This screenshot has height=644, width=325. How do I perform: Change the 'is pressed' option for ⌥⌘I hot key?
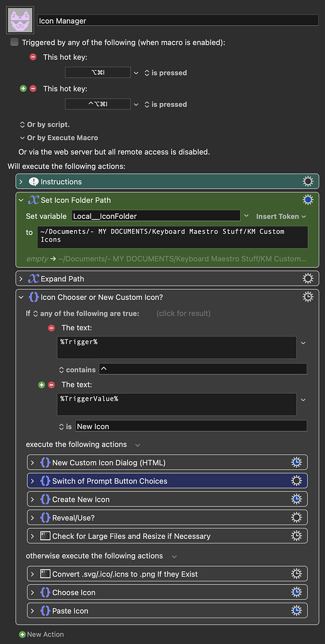pyautogui.click(x=166, y=73)
